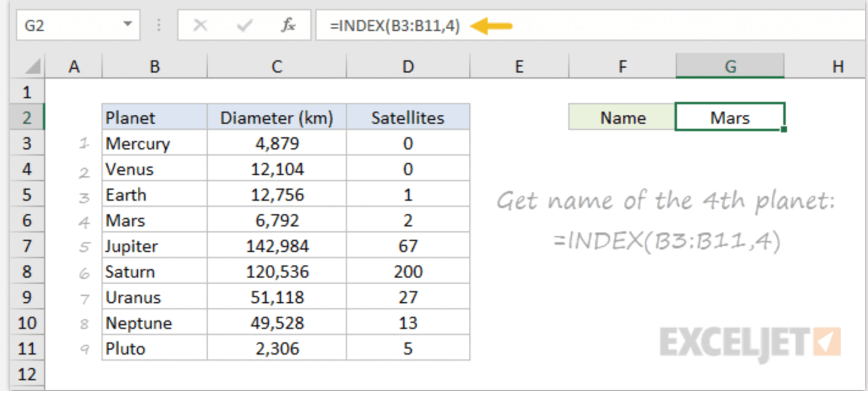Select column C header
Screen dimensions: 868x394
[x=277, y=67]
